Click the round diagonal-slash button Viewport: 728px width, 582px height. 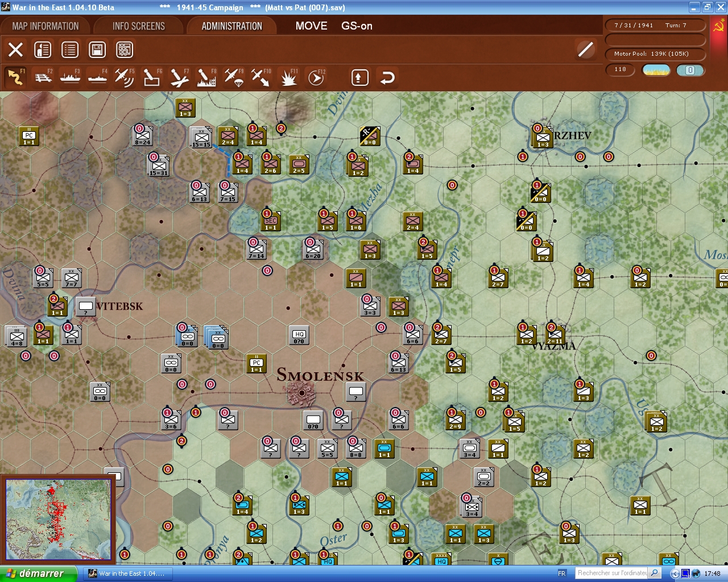[x=585, y=49]
